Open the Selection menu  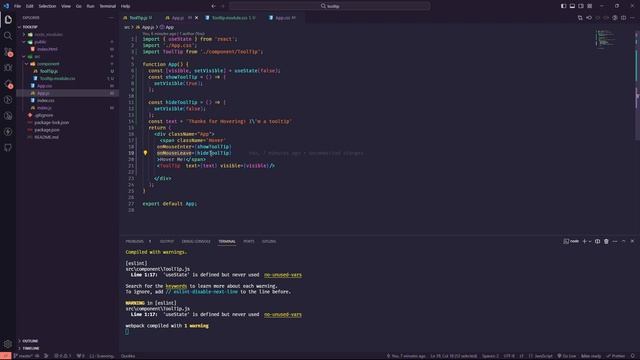coord(47,6)
